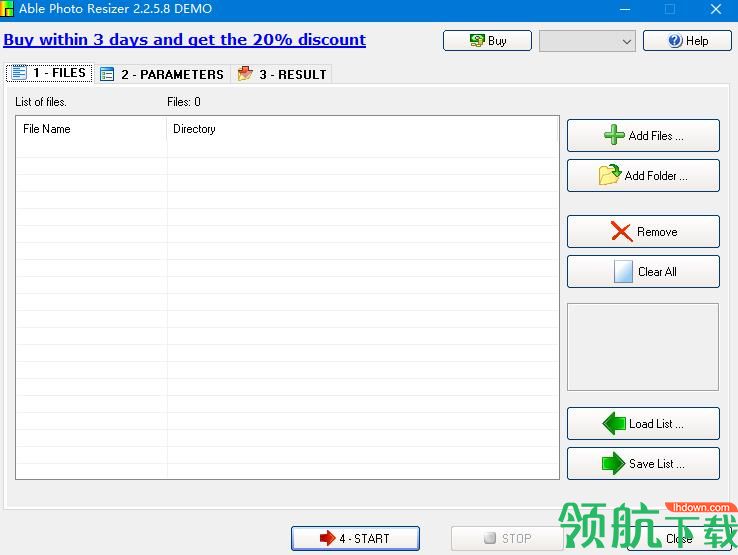Viewport: 738px width, 555px height.
Task: Remove the selected file from the list
Action: tap(643, 232)
